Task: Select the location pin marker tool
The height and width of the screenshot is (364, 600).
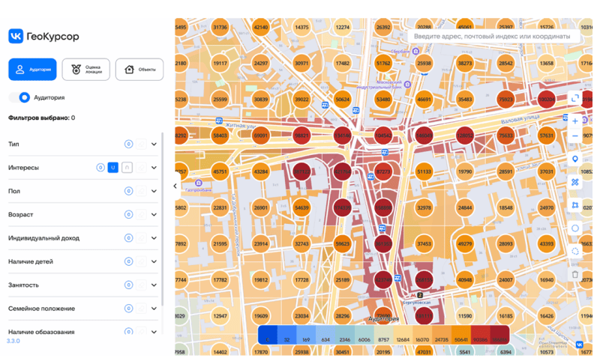Action: (575, 159)
